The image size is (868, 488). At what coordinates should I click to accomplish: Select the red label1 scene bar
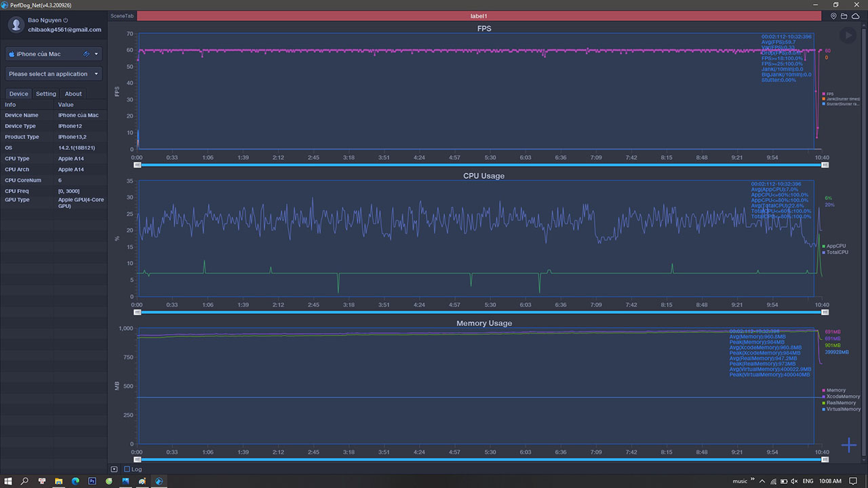[x=478, y=16]
